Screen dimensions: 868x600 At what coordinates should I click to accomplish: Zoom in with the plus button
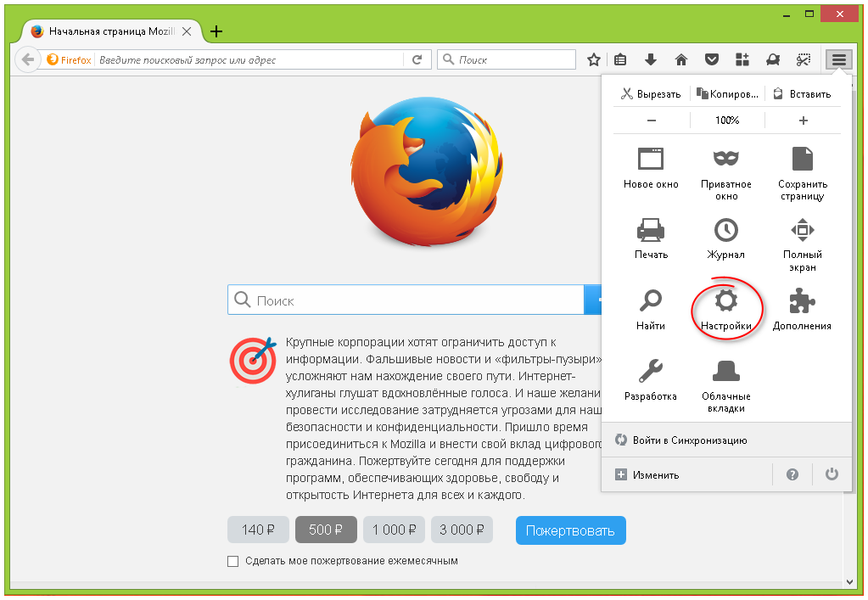(x=804, y=121)
